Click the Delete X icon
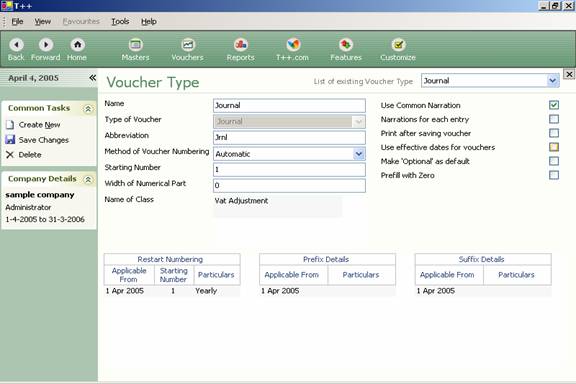This screenshot has height=384, width=576. tap(10, 155)
